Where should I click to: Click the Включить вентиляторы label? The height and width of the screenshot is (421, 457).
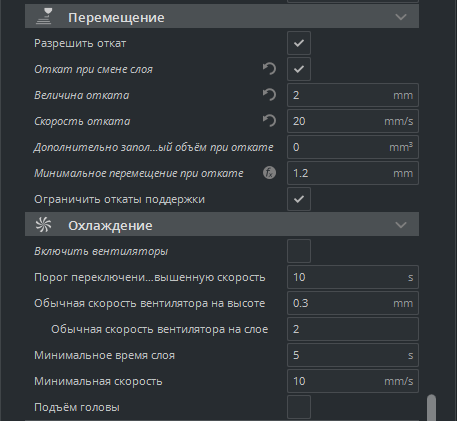[x=101, y=251]
